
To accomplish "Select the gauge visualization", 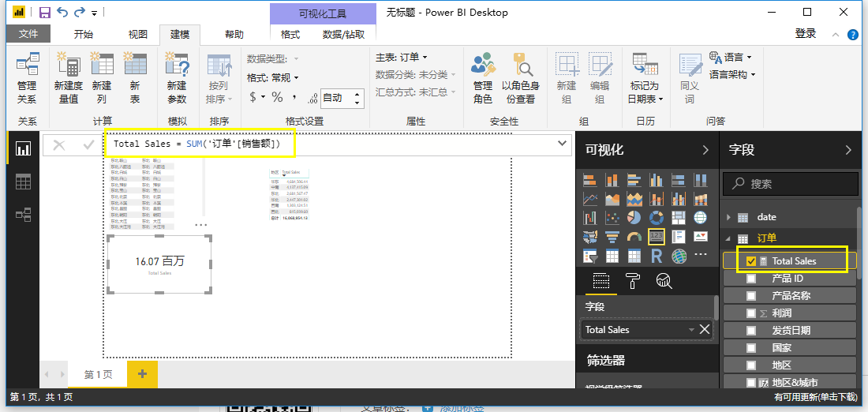I will click(x=634, y=237).
